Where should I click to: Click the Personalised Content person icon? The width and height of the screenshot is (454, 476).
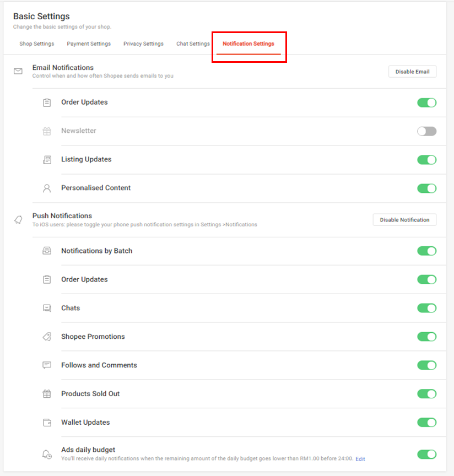(x=47, y=188)
